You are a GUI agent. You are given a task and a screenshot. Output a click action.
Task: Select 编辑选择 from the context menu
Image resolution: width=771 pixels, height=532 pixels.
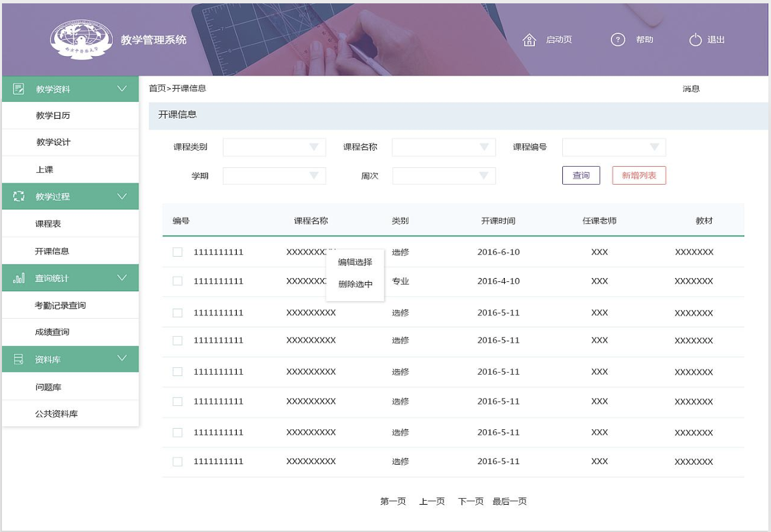(355, 261)
